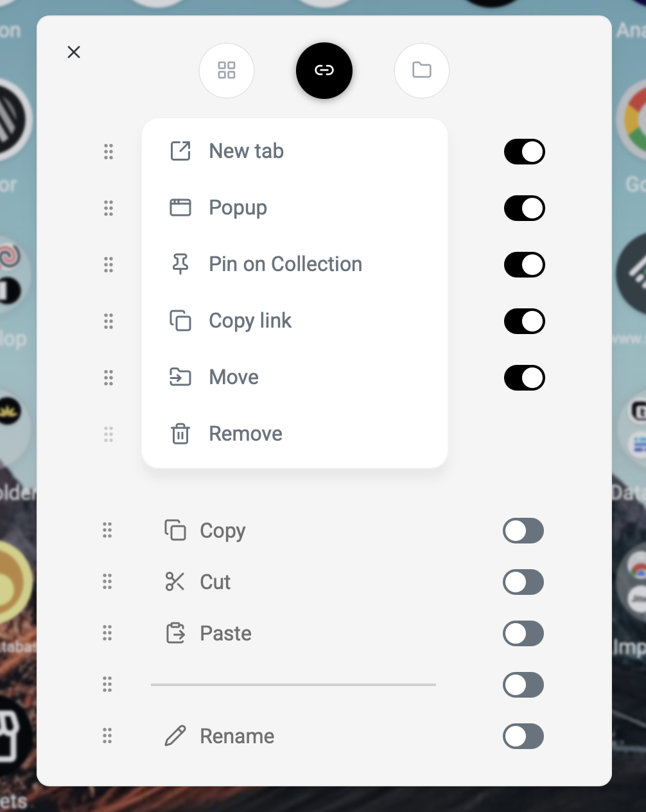The width and height of the screenshot is (646, 812).
Task: Close the menu settings dialog
Action: 74,52
